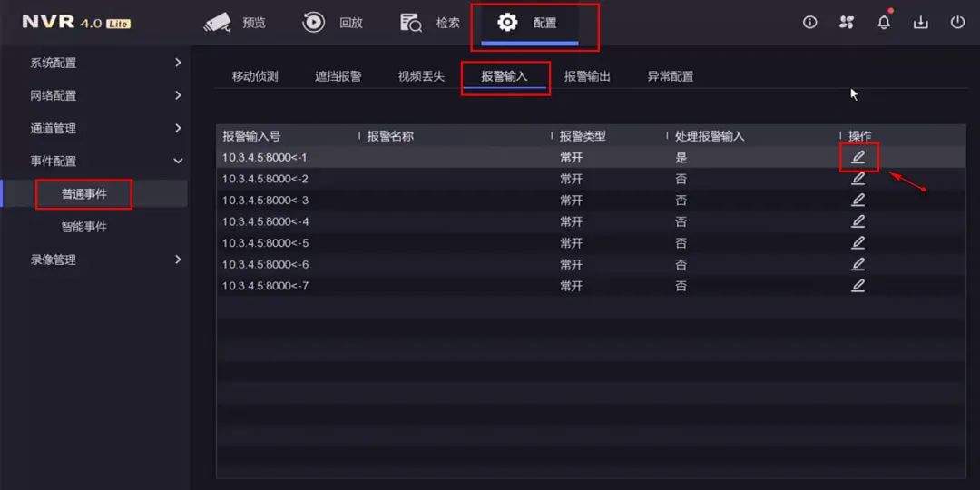Open the fan-shaped icon in top bar

click(x=847, y=23)
